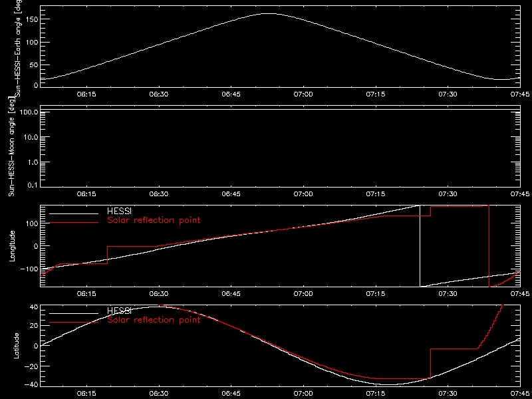This screenshot has width=532, height=399.
Task: Click 07:00 under the Earth angle plot
Action: (303, 94)
